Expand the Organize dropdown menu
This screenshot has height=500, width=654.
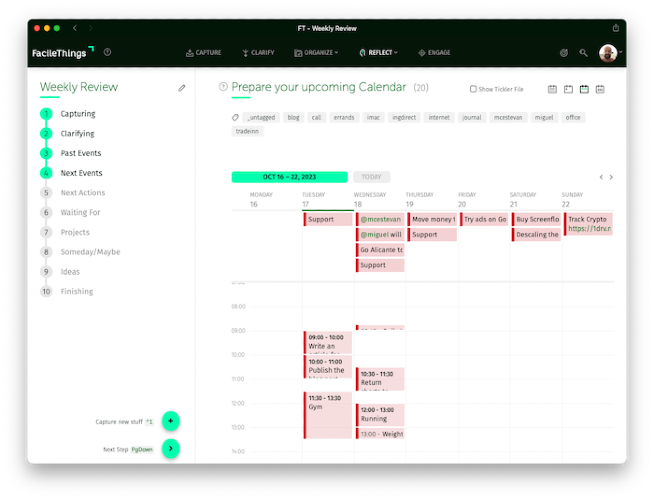pyautogui.click(x=316, y=53)
